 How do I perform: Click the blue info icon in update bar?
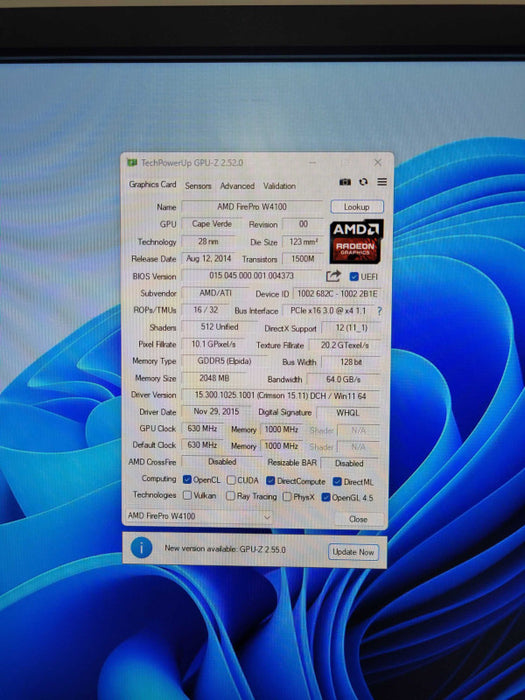click(x=142, y=548)
